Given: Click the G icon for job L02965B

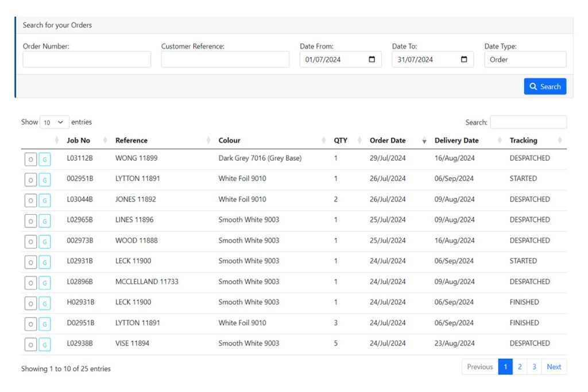Looking at the screenshot, I should 45,221.
